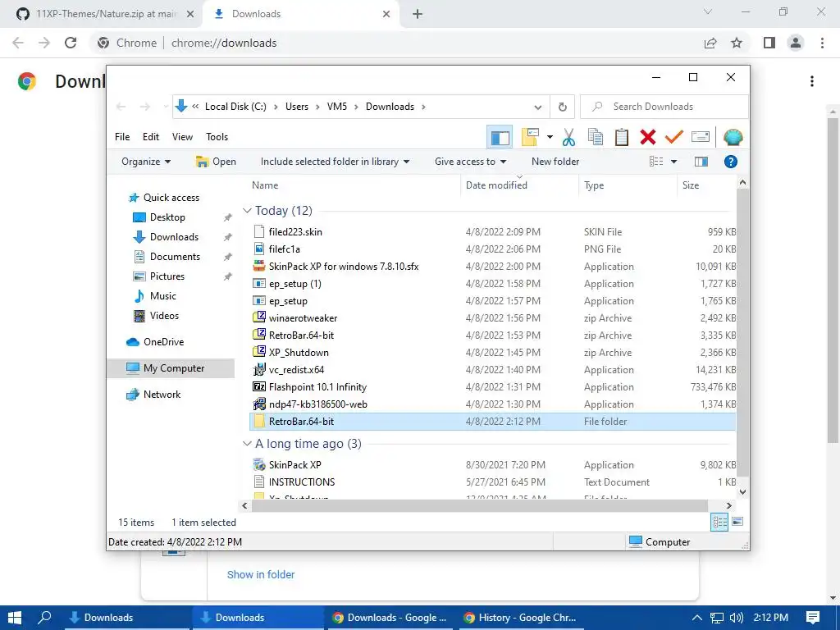Toggle the navigation pane toolbar button

pos(500,137)
